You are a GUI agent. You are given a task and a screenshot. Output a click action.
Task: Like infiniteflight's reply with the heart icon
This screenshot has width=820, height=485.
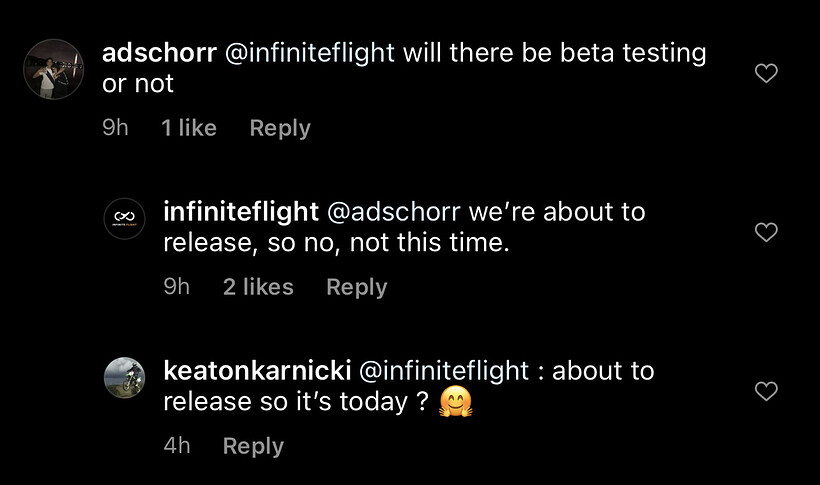tap(766, 232)
